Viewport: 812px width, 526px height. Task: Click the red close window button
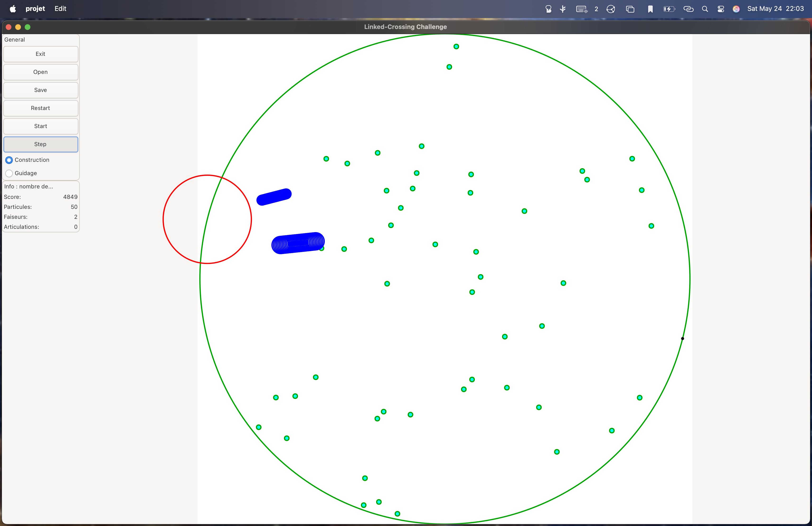9,27
